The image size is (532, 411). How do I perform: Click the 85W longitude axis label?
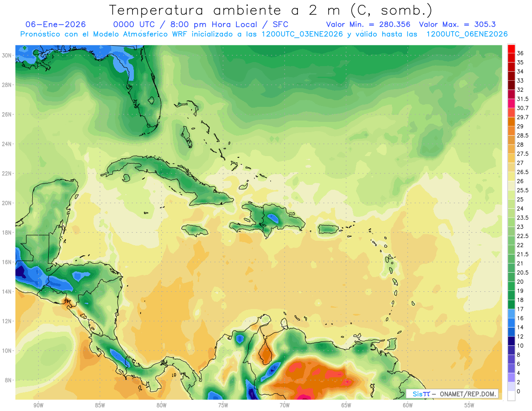(100, 405)
